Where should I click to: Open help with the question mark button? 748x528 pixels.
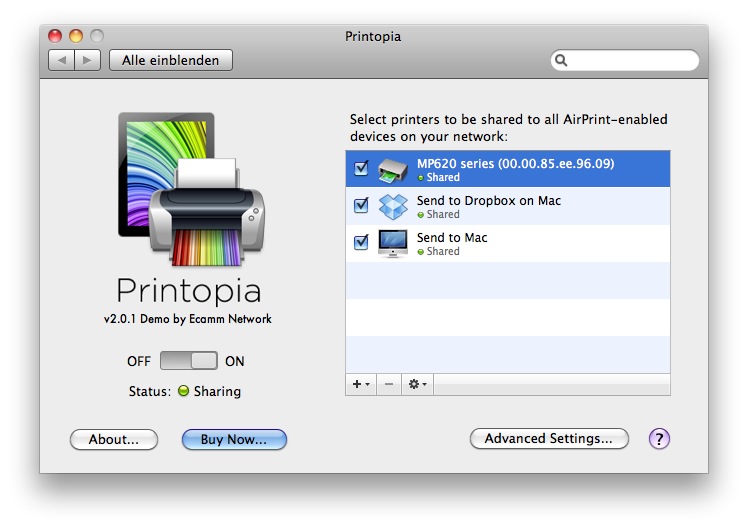pyautogui.click(x=659, y=438)
